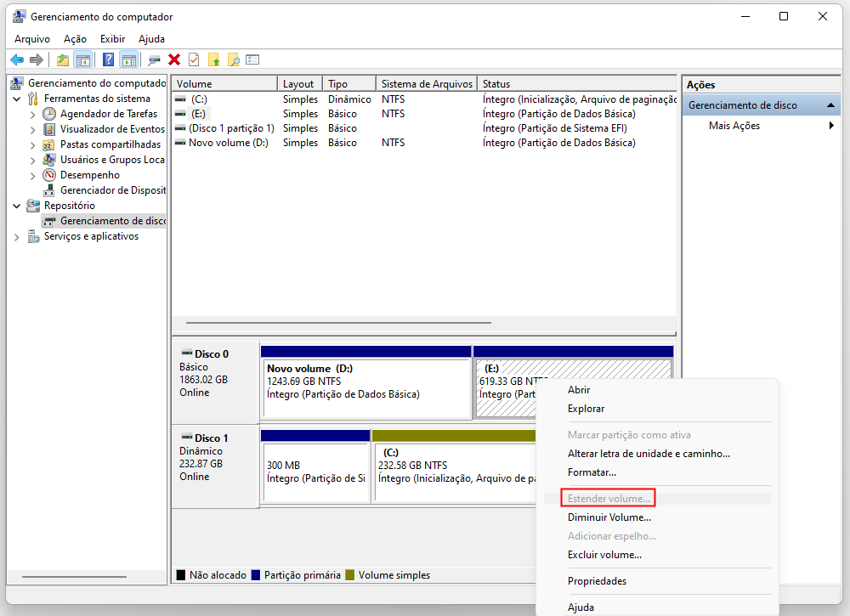This screenshot has height=616, width=850.
Task: Click the blue question mark Help icon
Action: pos(109,59)
